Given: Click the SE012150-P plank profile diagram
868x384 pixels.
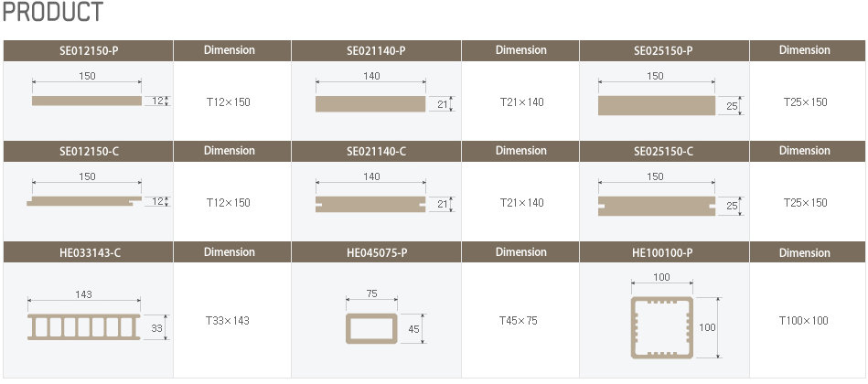Looking at the screenshot, I should tap(87, 101).
